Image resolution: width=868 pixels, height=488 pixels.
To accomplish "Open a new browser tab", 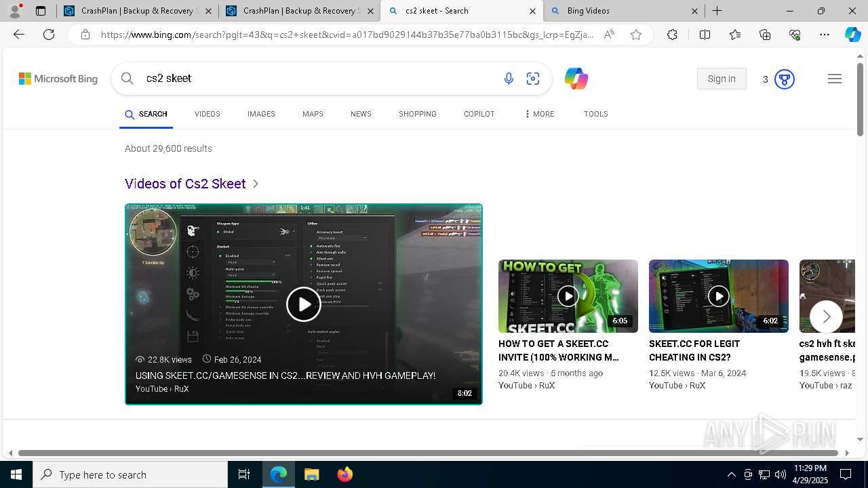I will 717,11.
